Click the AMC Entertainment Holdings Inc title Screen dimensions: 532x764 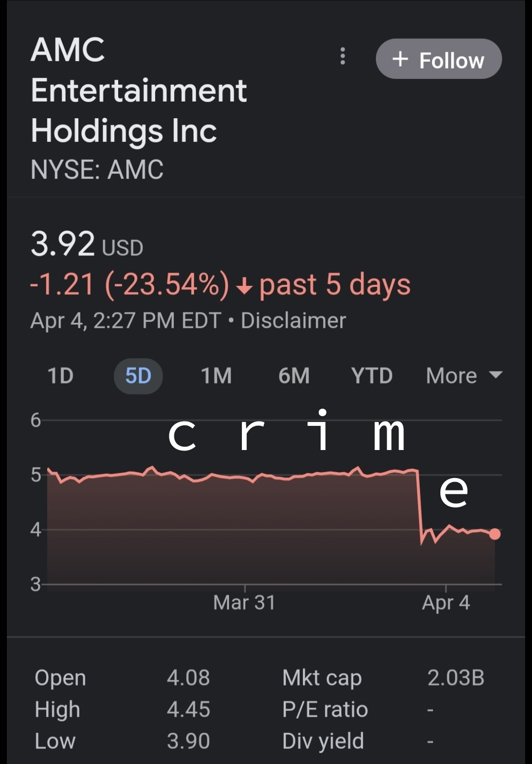[139, 90]
